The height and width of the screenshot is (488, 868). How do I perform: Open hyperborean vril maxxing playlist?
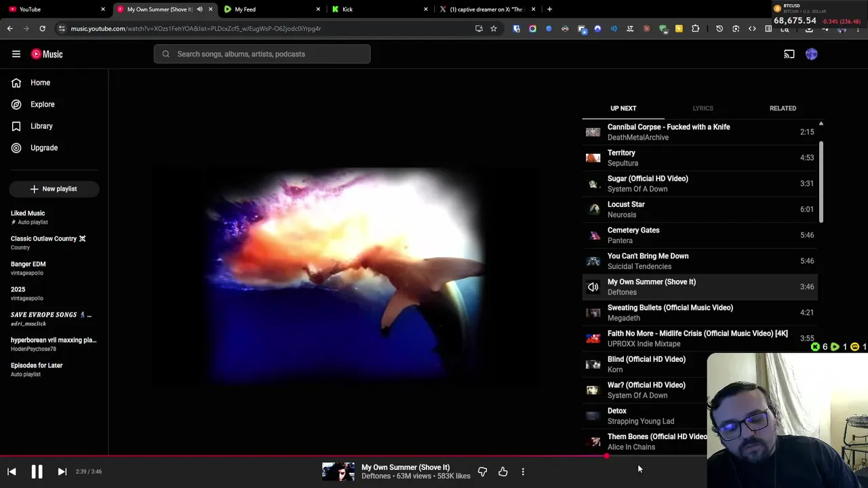click(54, 344)
